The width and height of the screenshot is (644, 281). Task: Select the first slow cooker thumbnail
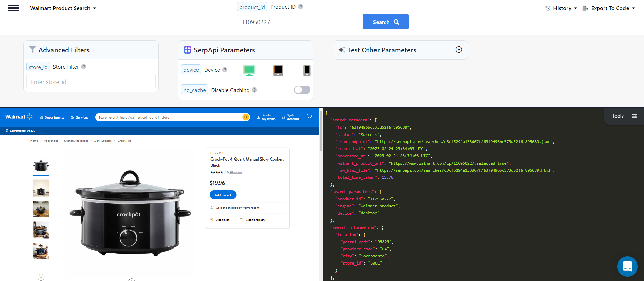[41, 166]
